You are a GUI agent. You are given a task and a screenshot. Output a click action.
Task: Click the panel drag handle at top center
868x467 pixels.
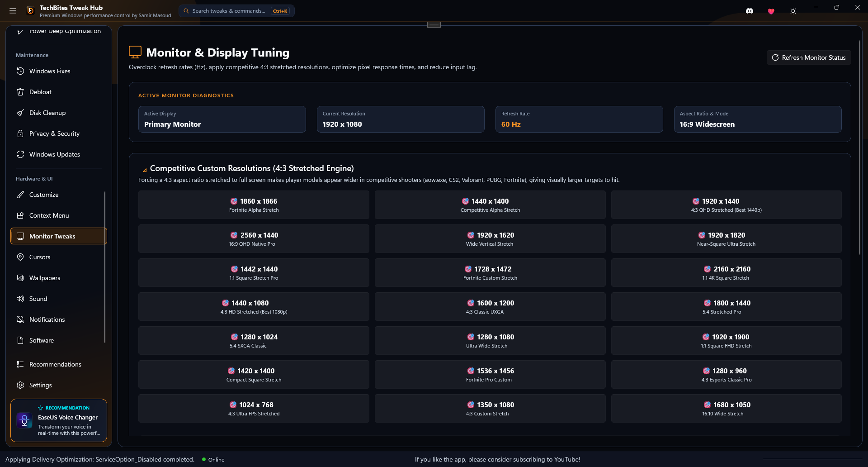(x=434, y=24)
